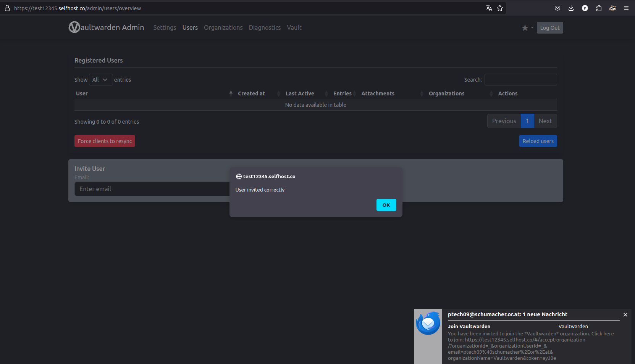The height and width of the screenshot is (364, 635).
Task: Click the Vaultwarden Admin logo
Action: (106, 27)
